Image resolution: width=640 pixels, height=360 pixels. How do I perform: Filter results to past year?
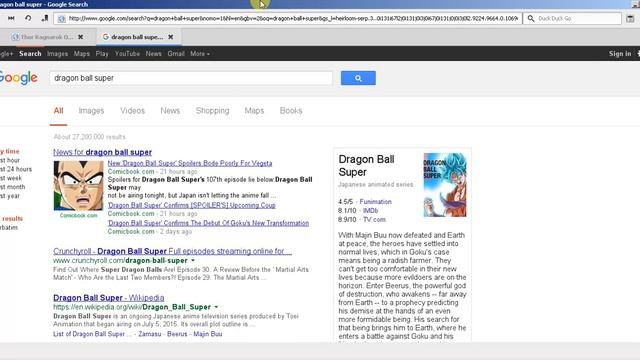pyautogui.click(x=10, y=196)
